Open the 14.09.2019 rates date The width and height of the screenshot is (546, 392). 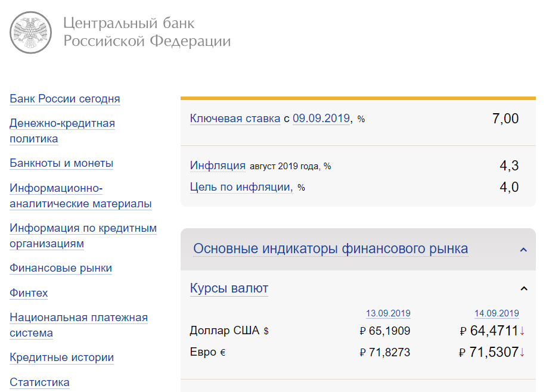tap(497, 313)
